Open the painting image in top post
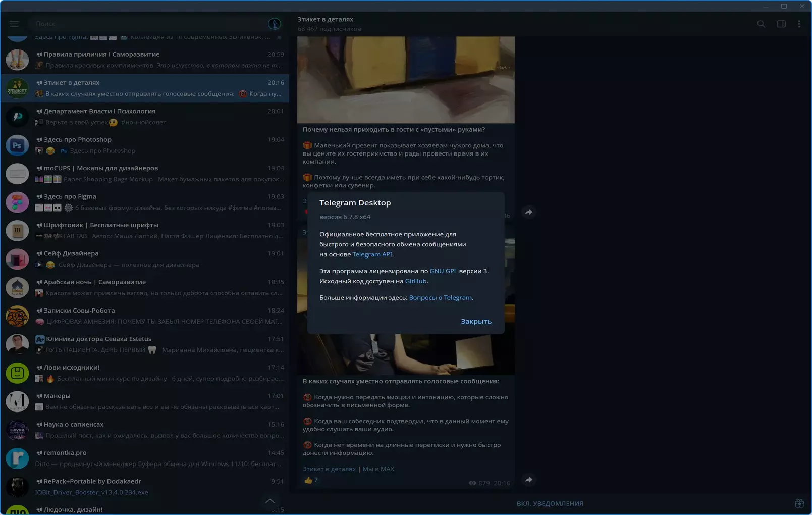812x515 pixels. 406,80
